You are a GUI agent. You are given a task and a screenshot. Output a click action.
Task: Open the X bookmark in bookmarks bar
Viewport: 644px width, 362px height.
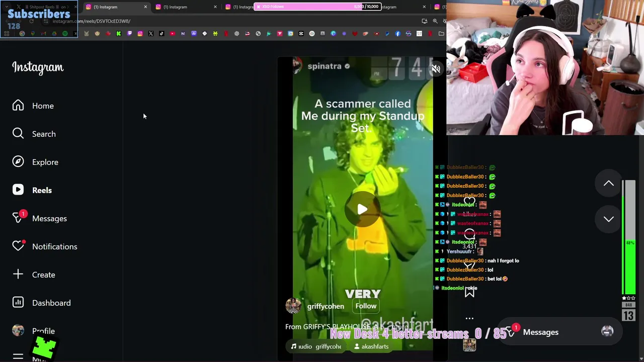point(151,34)
